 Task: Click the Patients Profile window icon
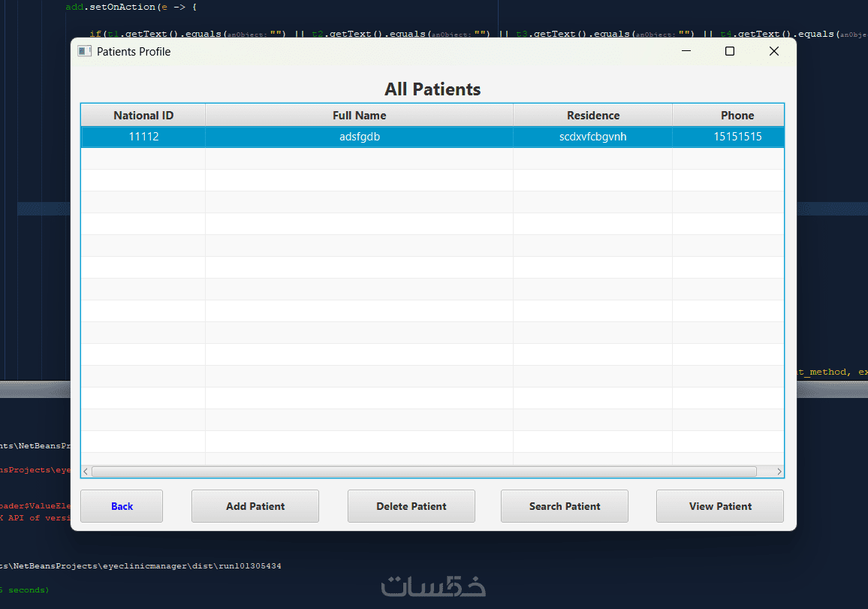tap(84, 52)
